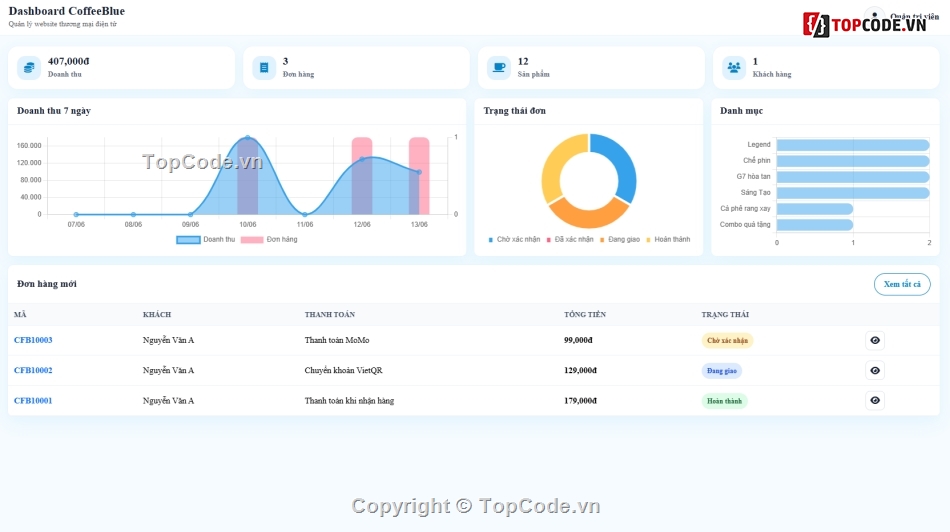
Task: Click the blue donut chart segment
Action: point(623,164)
